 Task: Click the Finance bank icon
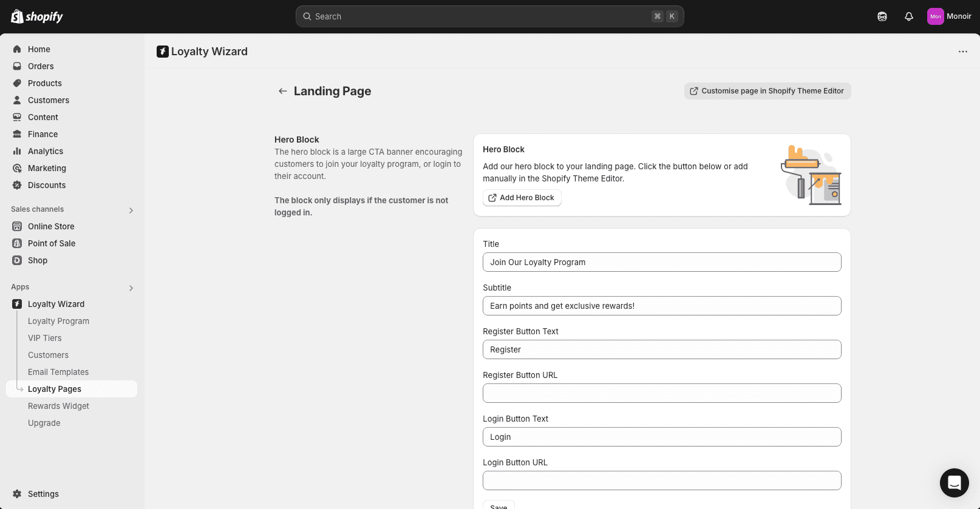tap(17, 134)
